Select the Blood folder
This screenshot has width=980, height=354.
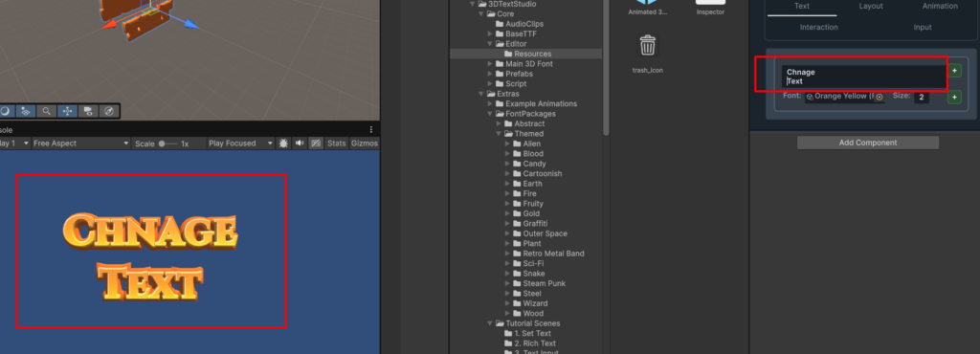tap(533, 154)
